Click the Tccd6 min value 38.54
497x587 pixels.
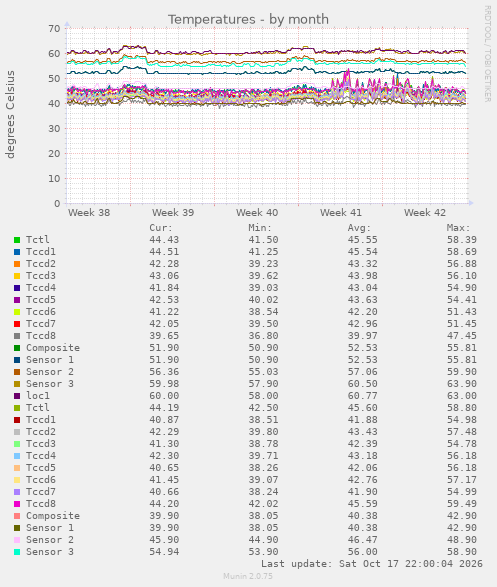coord(263,311)
